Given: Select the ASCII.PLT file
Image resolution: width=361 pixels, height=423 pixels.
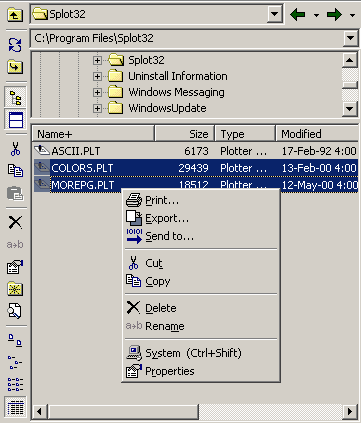Looking at the screenshot, I should (76, 151).
